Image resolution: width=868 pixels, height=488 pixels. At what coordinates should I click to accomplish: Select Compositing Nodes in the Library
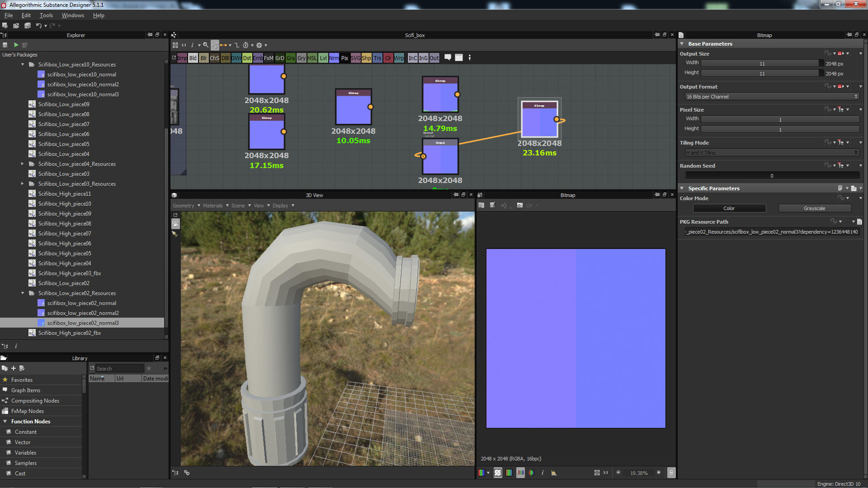(x=35, y=401)
